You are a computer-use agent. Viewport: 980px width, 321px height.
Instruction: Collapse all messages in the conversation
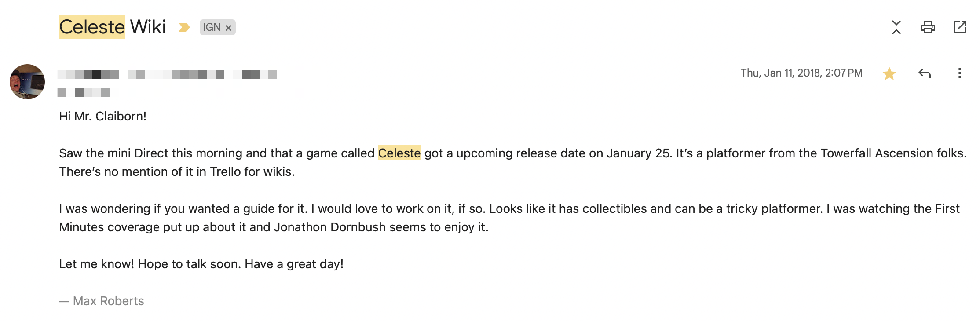click(x=896, y=27)
